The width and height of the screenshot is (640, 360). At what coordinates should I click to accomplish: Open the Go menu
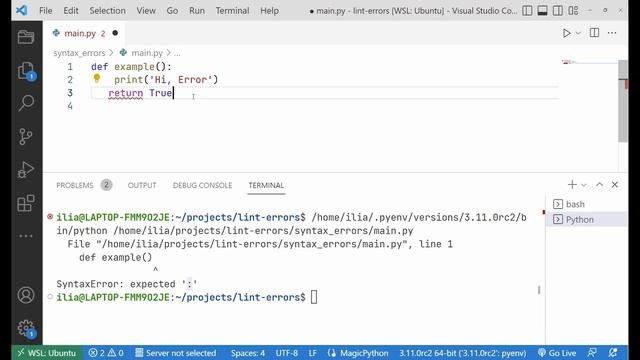[x=172, y=11]
